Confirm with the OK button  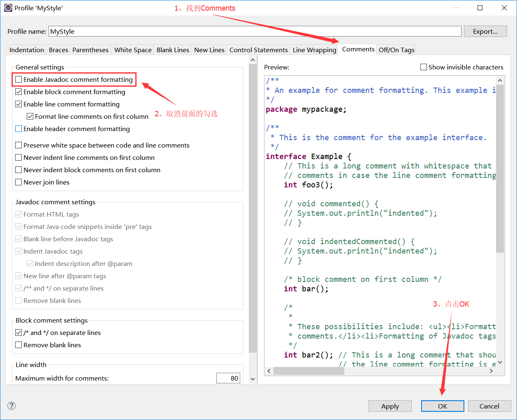443,406
